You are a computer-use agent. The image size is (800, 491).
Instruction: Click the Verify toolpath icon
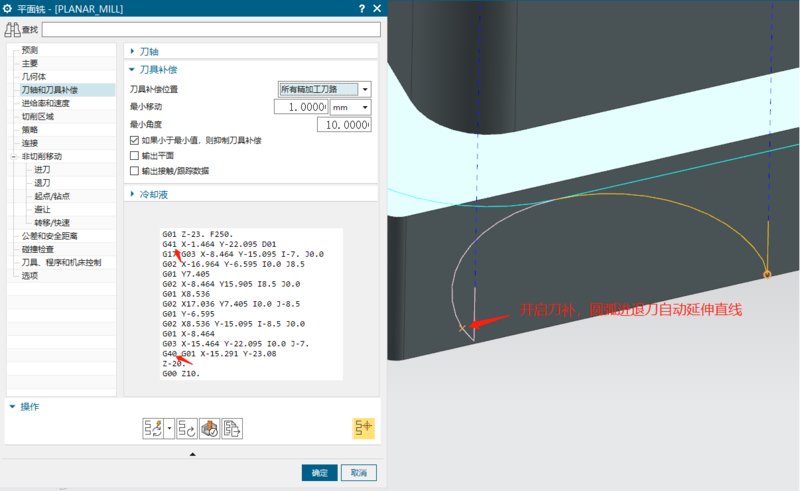(209, 428)
